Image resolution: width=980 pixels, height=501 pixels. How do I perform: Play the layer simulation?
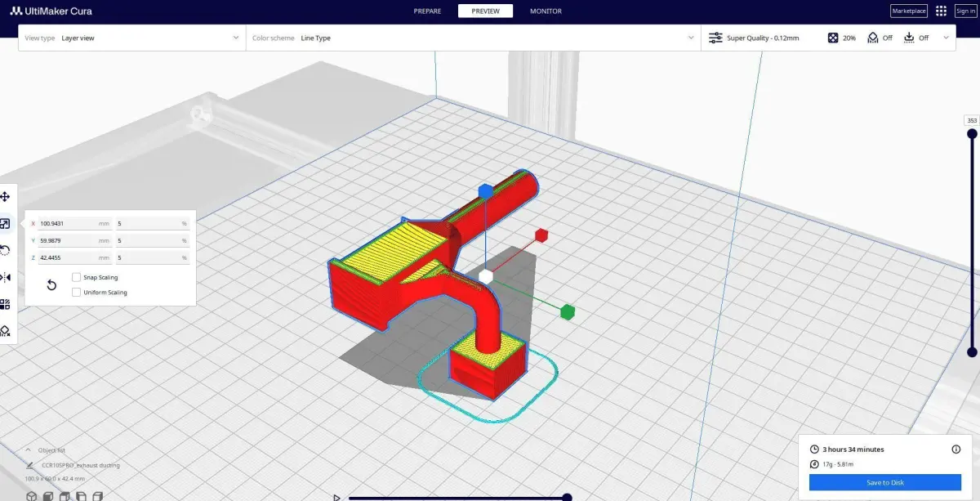click(x=336, y=497)
